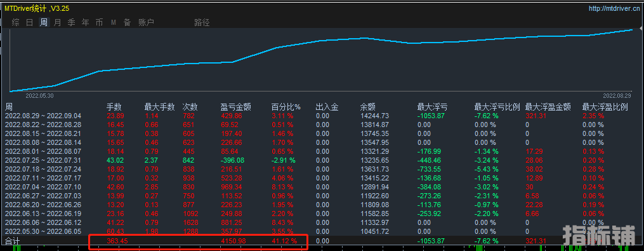Open the M tab
This screenshot has width=644, height=251.
114,23
